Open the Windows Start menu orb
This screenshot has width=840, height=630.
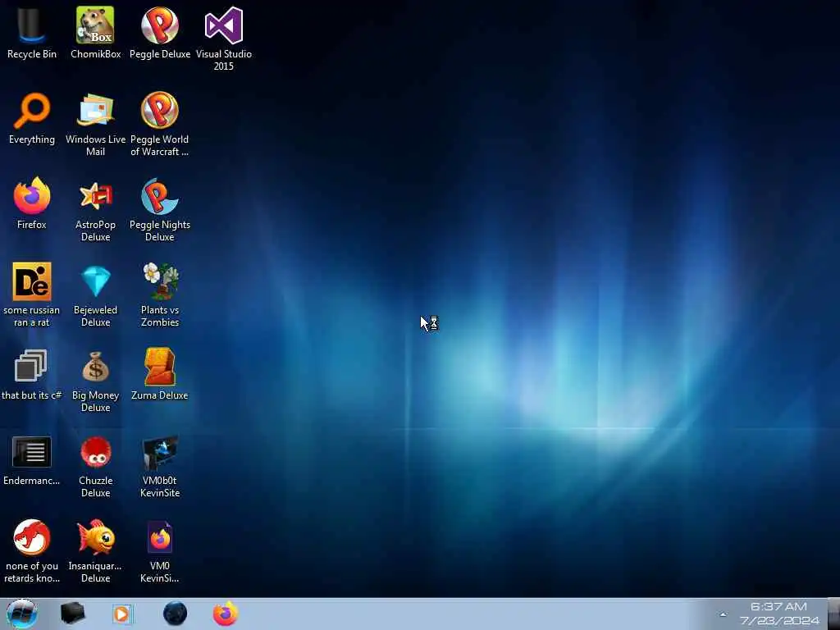[21, 614]
